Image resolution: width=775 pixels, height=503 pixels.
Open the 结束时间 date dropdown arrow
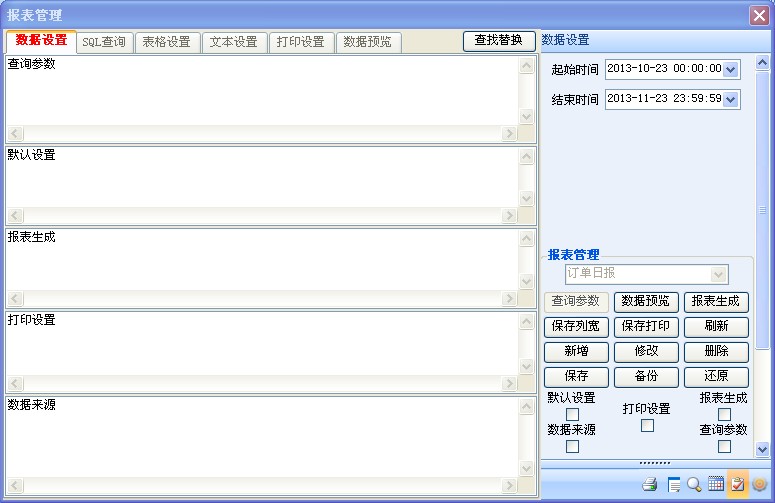tap(731, 100)
